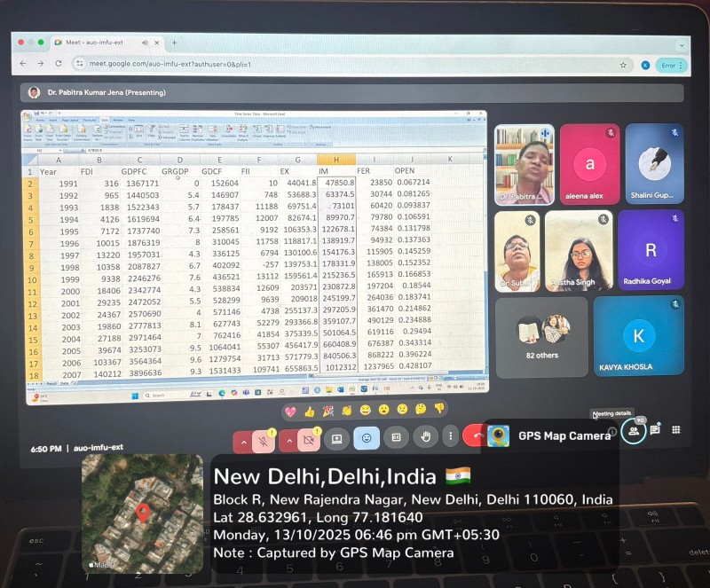
Task: Open the activities grid icon
Action: point(676,429)
